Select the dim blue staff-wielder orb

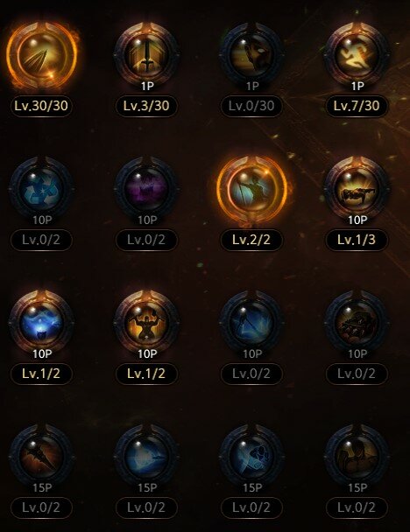(252, 323)
